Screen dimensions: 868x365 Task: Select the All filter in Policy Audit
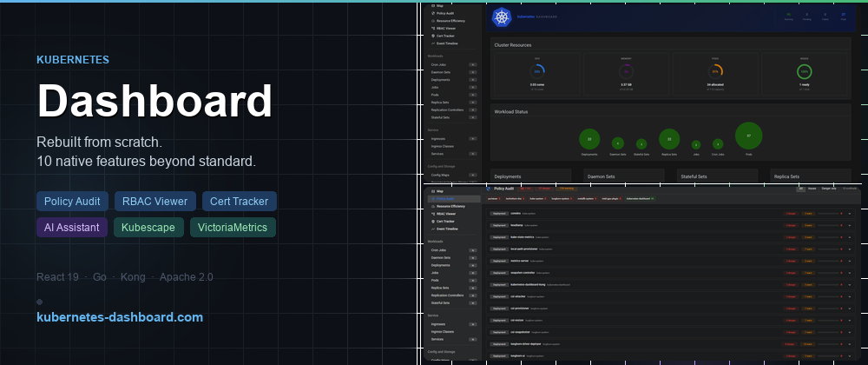[800, 189]
